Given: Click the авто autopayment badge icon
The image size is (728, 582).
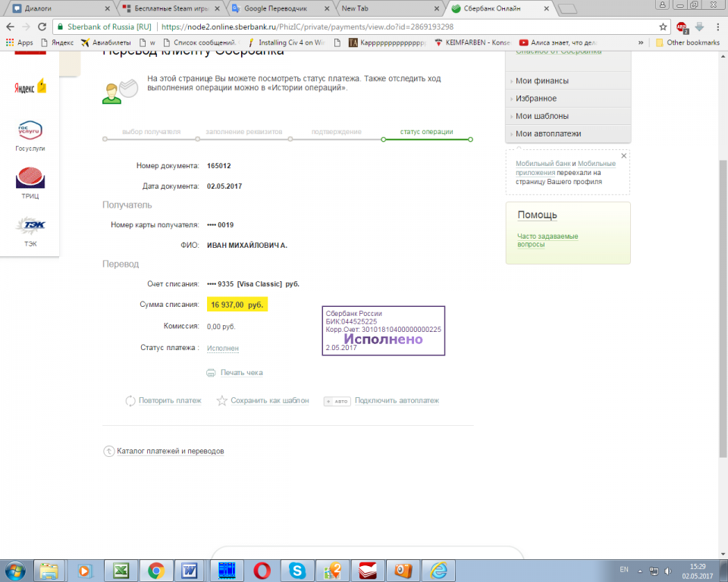Looking at the screenshot, I should point(337,401).
